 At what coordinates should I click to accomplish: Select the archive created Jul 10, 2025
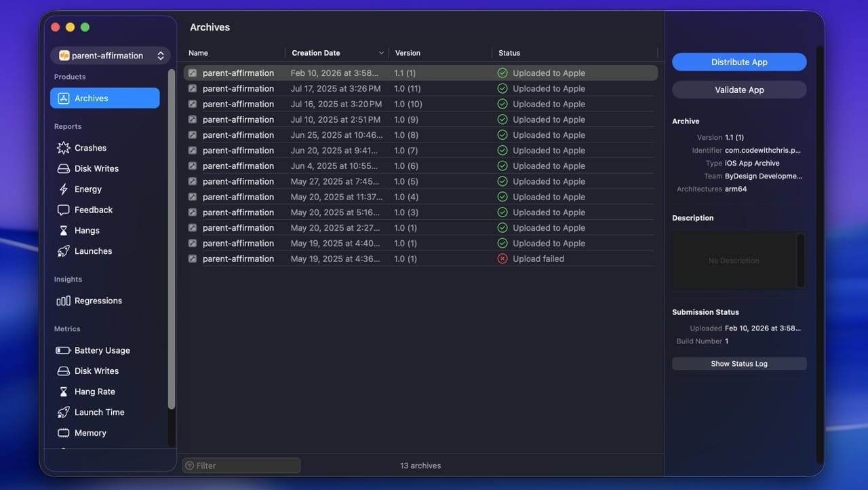[420, 119]
